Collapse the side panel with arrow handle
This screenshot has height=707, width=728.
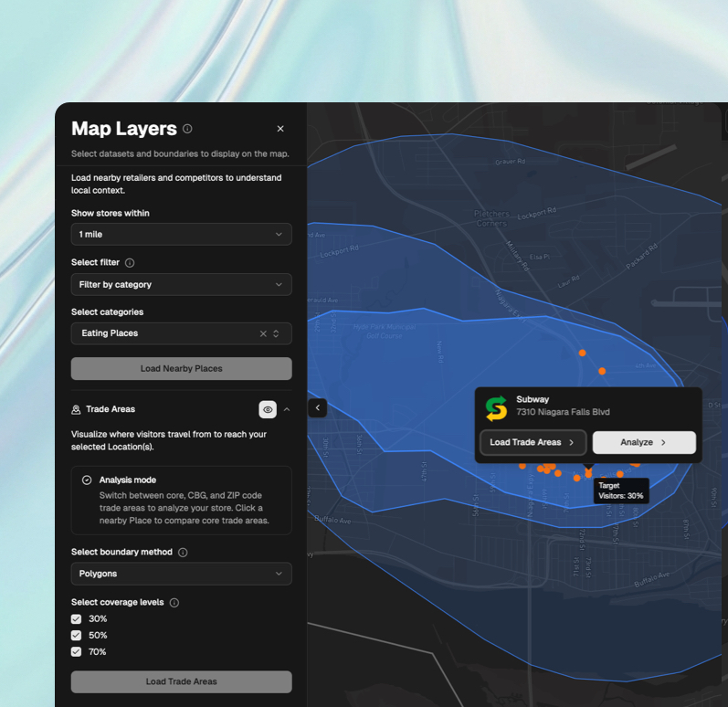[317, 407]
